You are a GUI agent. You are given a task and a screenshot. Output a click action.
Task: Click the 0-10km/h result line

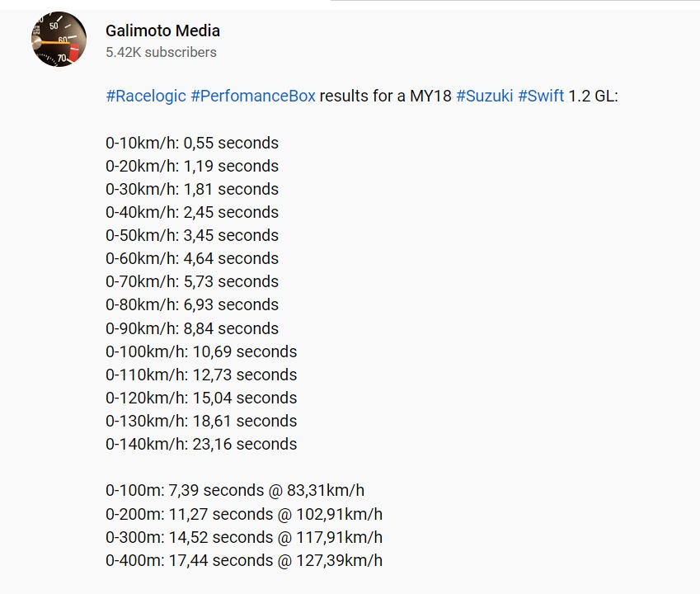click(192, 143)
